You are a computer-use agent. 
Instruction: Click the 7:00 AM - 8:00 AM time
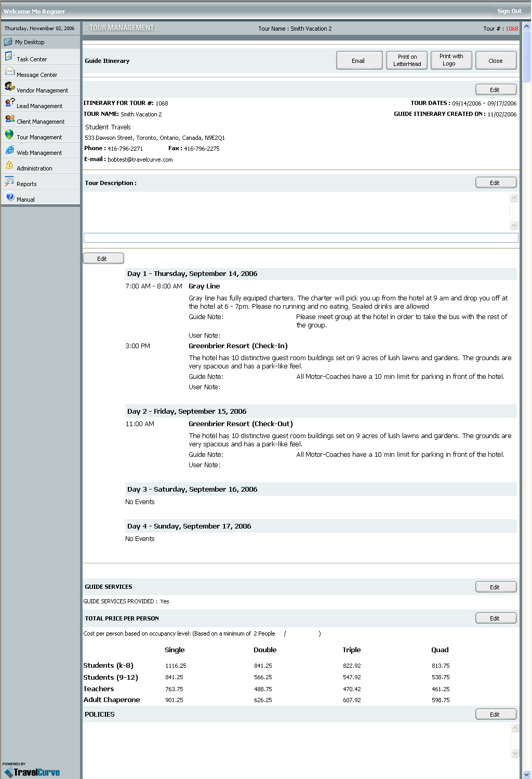coord(154,286)
